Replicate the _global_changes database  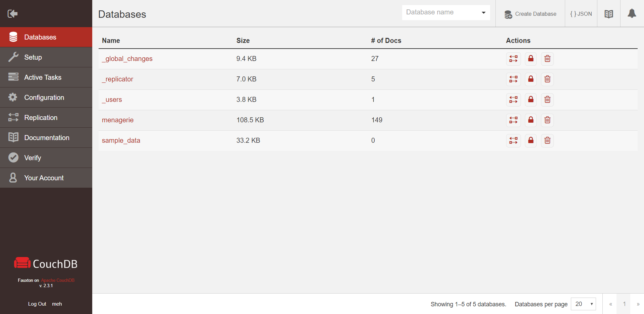pos(513,59)
